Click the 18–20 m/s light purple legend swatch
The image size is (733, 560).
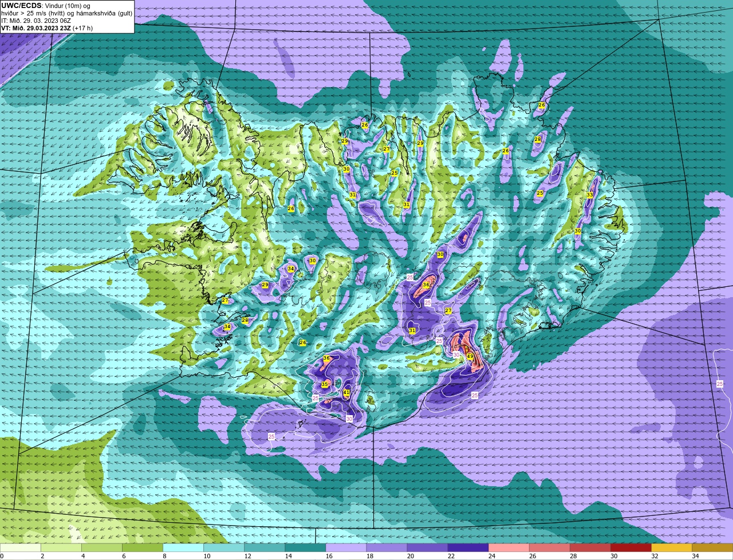pos(387,548)
